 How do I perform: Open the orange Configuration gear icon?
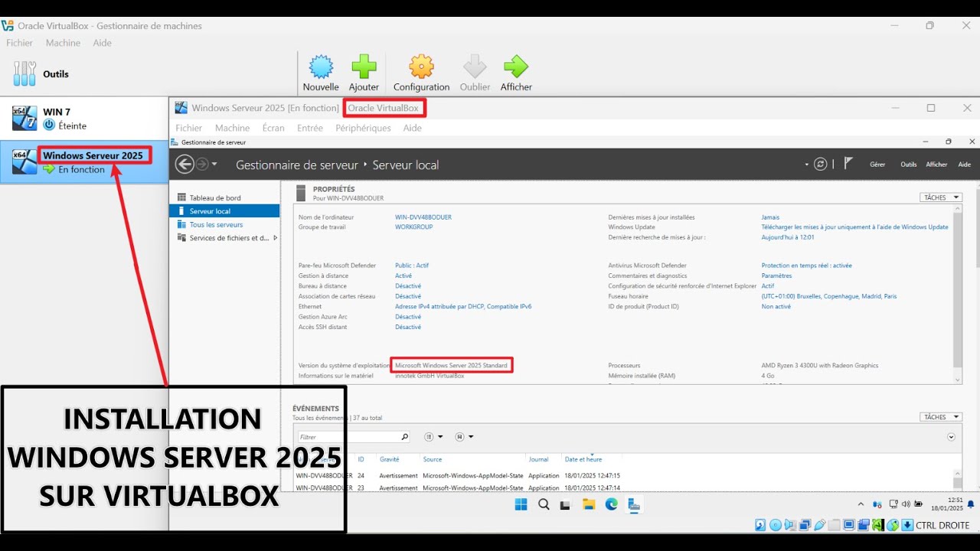point(421,67)
